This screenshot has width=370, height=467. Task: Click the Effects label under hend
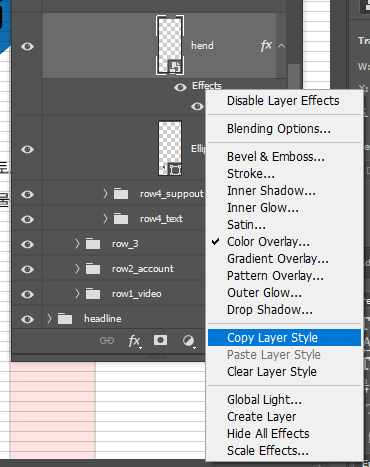pyautogui.click(x=207, y=86)
